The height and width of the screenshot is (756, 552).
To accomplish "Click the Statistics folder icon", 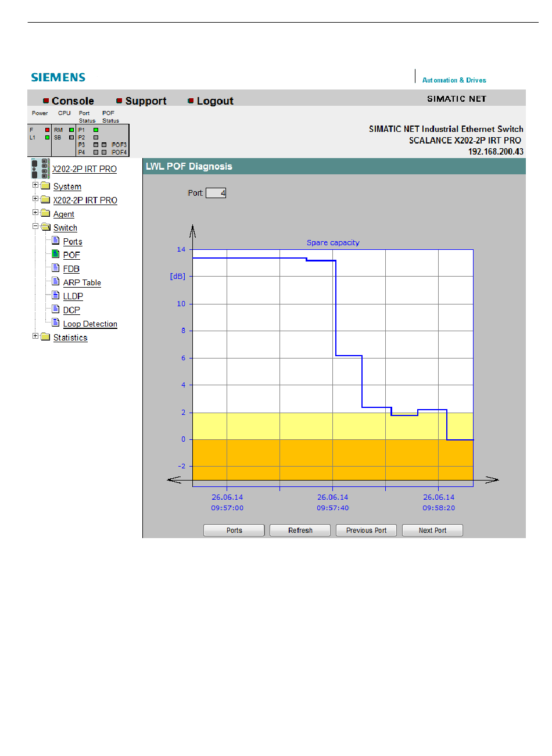I will (45, 336).
